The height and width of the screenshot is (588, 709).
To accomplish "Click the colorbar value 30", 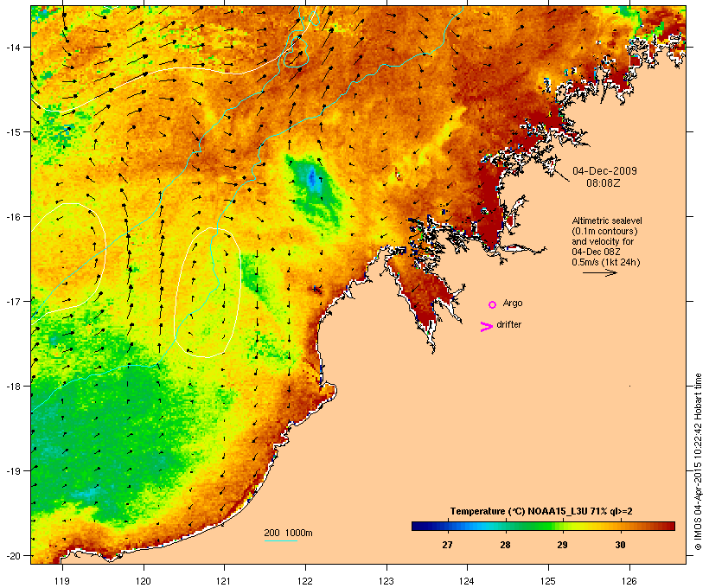I will pos(620,545).
